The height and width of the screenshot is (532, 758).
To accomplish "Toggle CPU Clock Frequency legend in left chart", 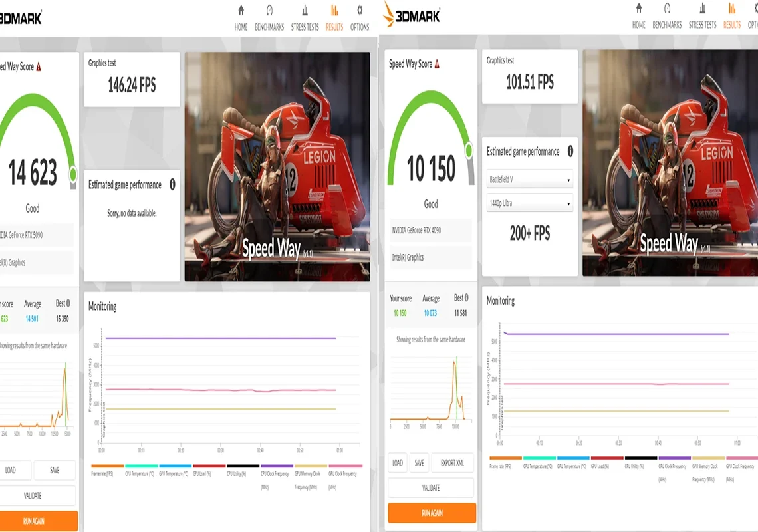I will coord(277,477).
